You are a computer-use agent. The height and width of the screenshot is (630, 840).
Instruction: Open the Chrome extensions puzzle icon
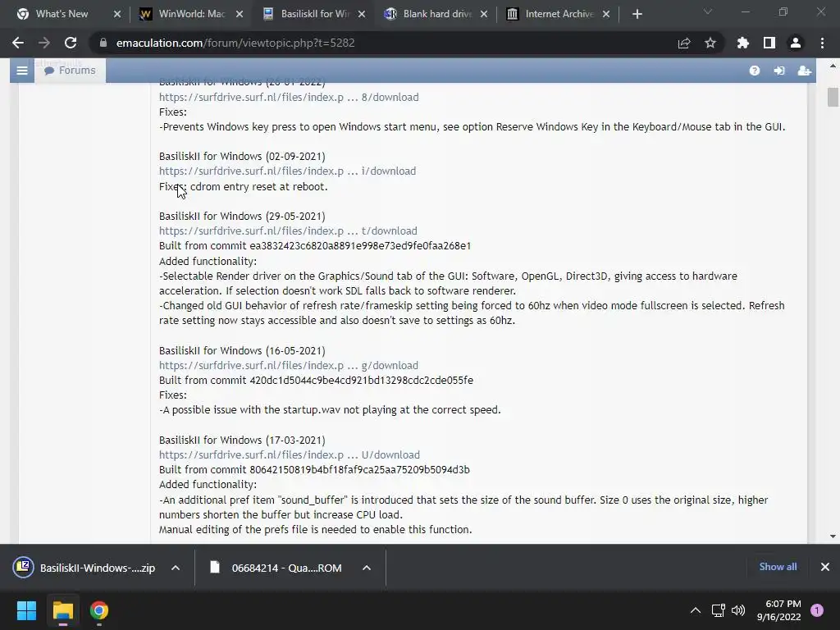tap(743, 43)
